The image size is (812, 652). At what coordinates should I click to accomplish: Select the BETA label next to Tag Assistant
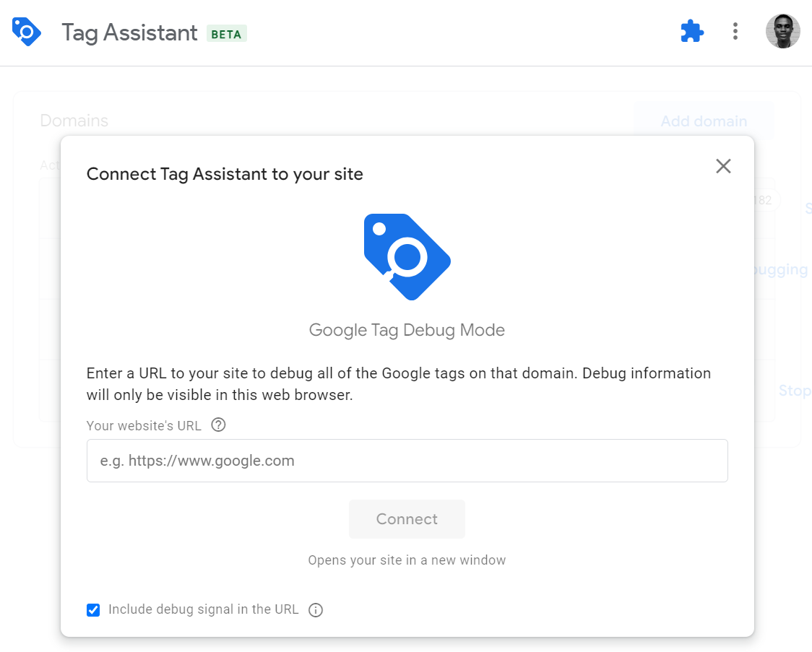tap(227, 34)
